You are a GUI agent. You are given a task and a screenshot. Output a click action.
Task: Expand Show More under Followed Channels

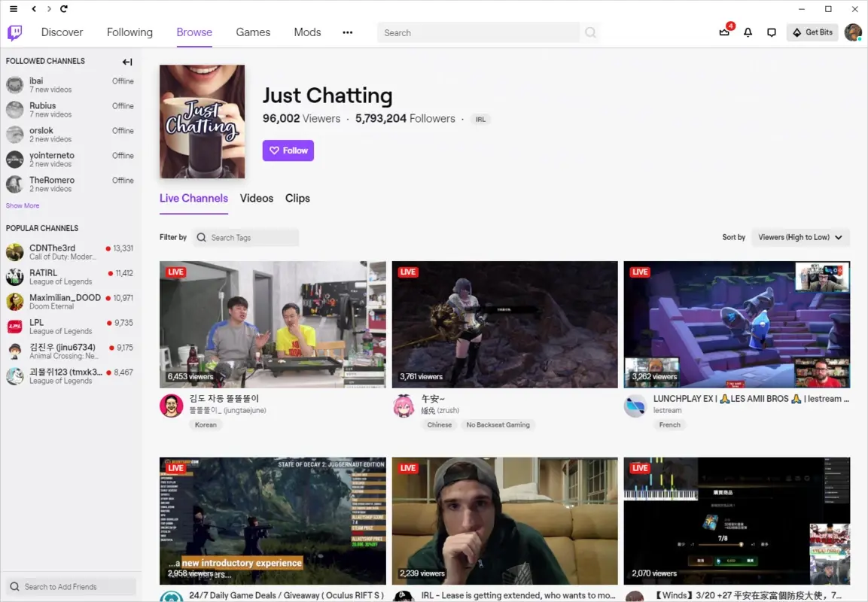tap(23, 205)
